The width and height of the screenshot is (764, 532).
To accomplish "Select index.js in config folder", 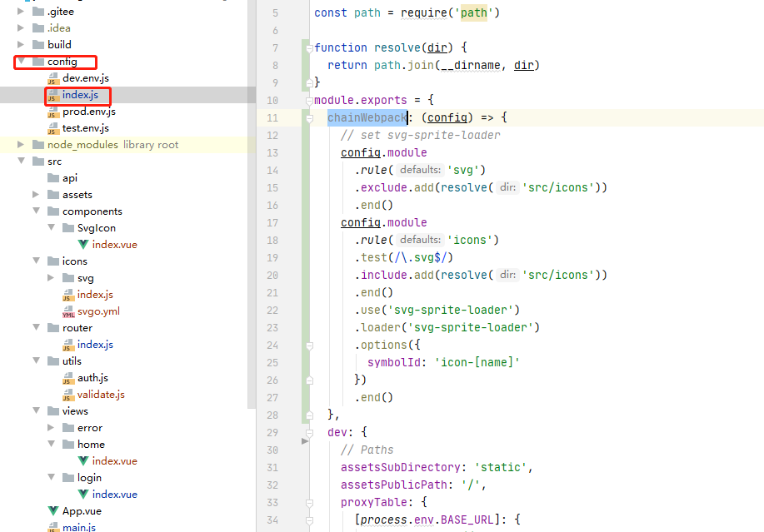I will 80,95.
